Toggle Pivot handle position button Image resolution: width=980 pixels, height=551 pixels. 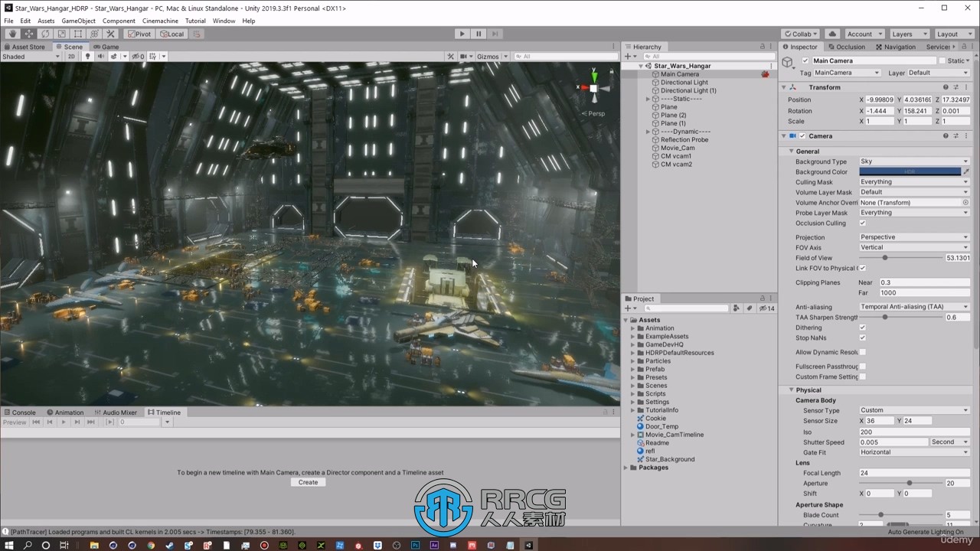pyautogui.click(x=139, y=34)
